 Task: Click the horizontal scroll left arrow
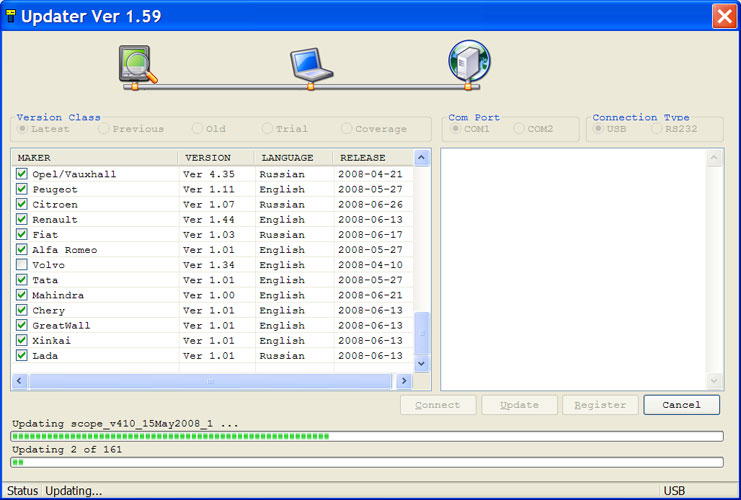[19, 380]
